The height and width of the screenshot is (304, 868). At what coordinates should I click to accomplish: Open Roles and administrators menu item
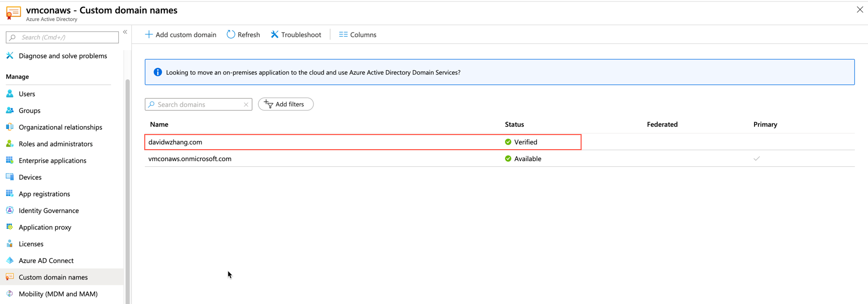55,144
